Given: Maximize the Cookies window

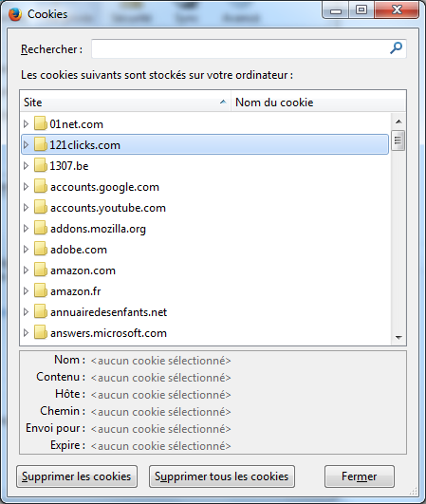Looking at the screenshot, I should [361, 10].
